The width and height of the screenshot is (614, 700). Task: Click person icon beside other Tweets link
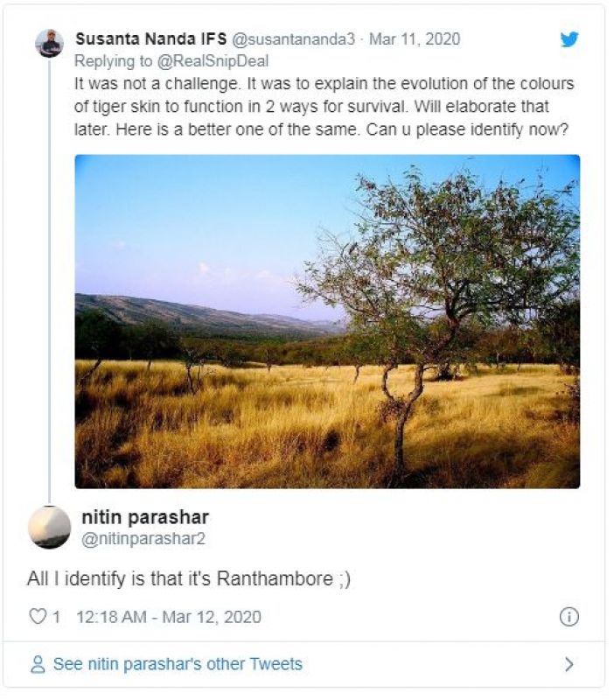click(x=38, y=664)
